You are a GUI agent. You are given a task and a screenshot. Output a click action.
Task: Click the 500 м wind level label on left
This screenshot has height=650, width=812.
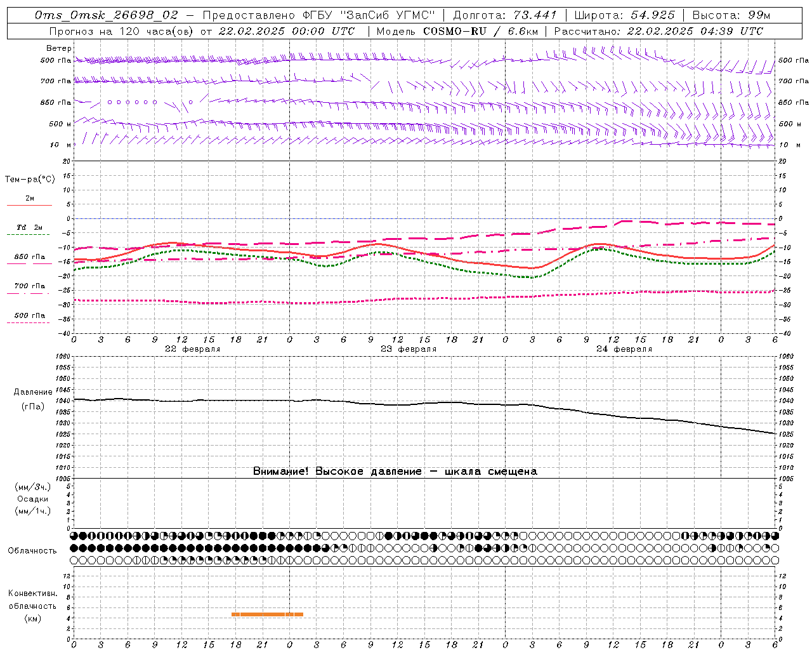[60, 124]
